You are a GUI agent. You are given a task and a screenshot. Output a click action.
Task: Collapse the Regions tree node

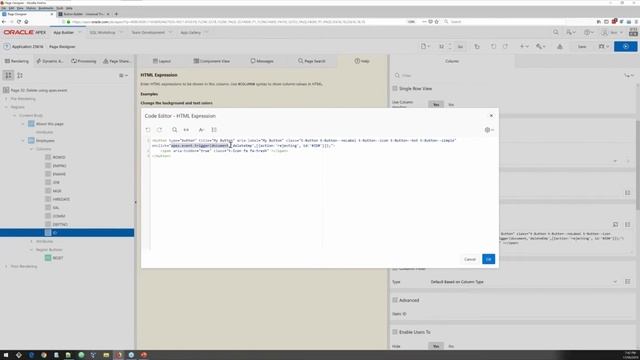tap(6, 107)
